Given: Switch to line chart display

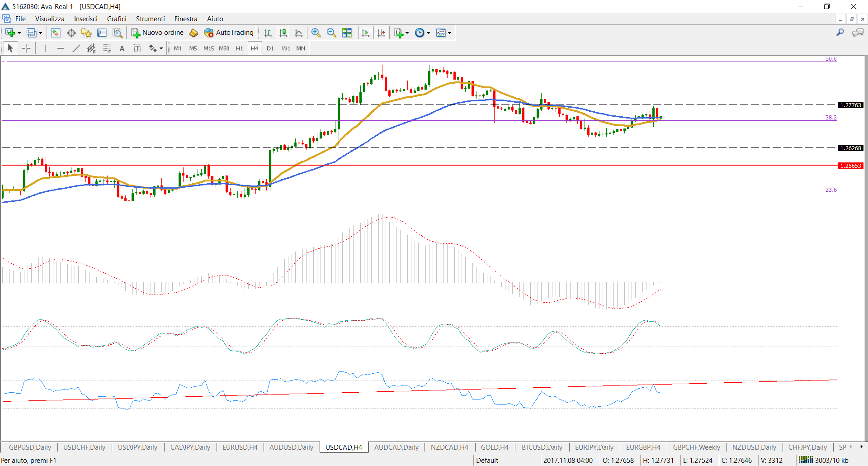Looking at the screenshot, I should (298, 33).
